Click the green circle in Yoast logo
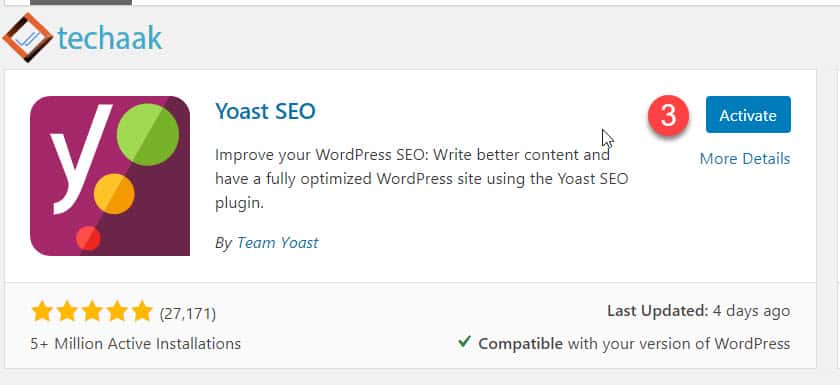 [x=148, y=134]
